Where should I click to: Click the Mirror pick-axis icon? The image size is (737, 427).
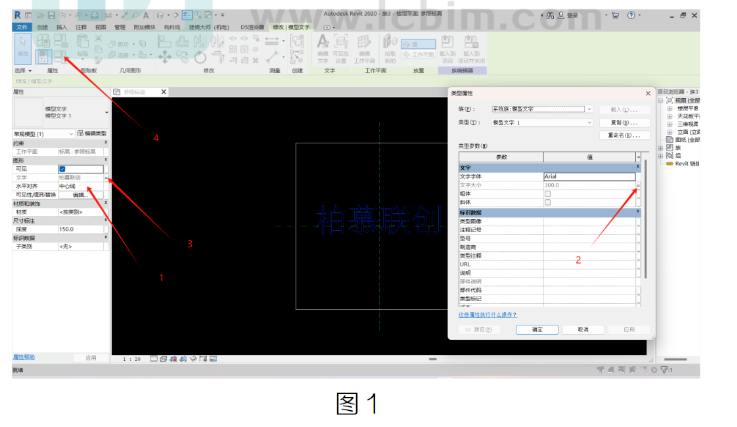pyautogui.click(x=200, y=41)
